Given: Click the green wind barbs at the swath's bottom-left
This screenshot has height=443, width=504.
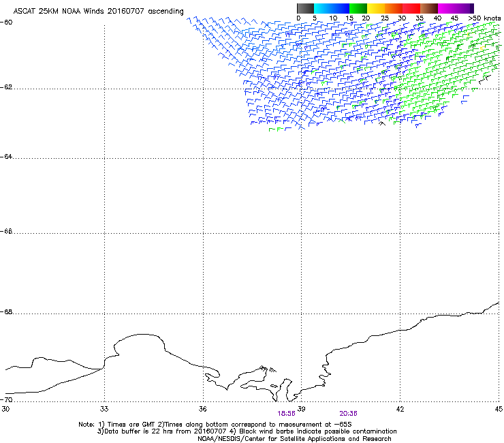Looking at the screenshot, I should click(x=277, y=129).
